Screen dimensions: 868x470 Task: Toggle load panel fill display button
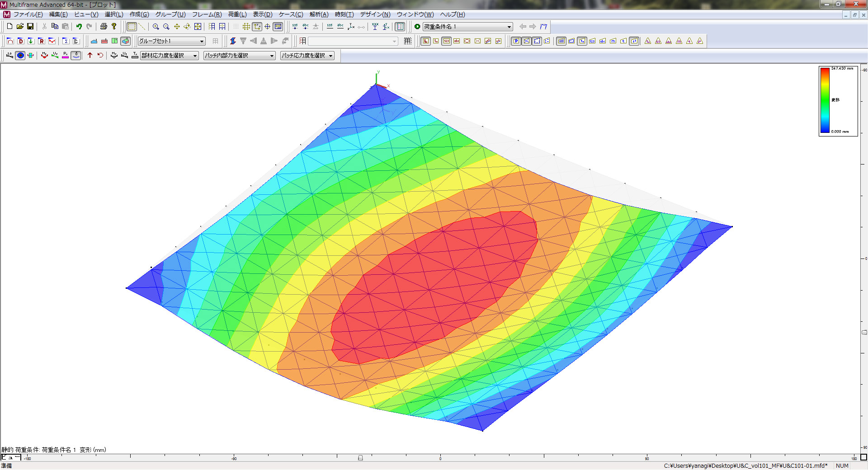tap(561, 41)
